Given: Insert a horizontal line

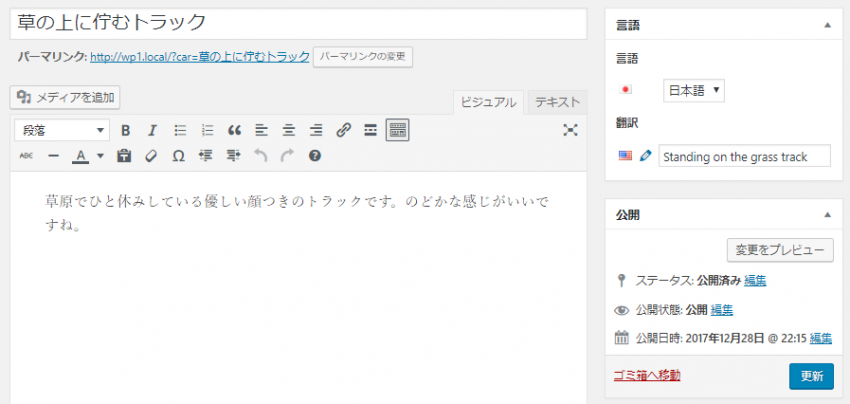Looking at the screenshot, I should point(53,156).
